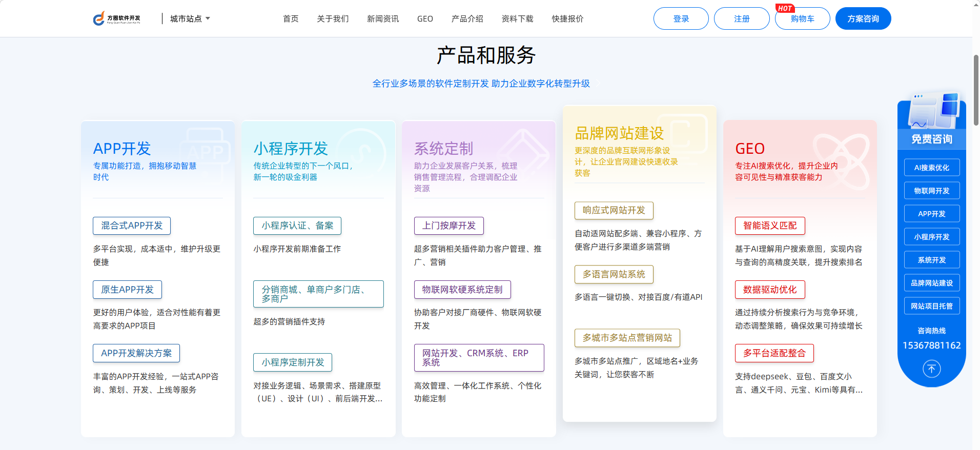Viewport: 980px width, 450px height.
Task: Click the 方案咨询 button
Action: 863,18
